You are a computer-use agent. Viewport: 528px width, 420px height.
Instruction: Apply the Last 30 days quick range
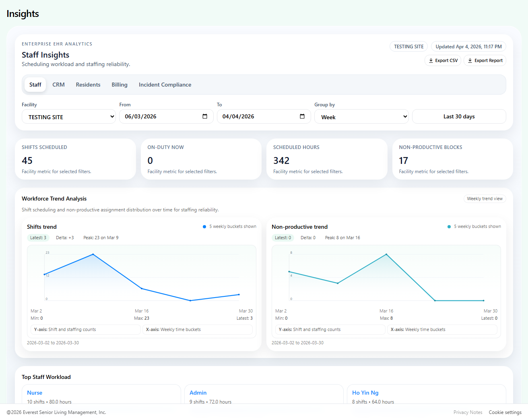pos(459,116)
